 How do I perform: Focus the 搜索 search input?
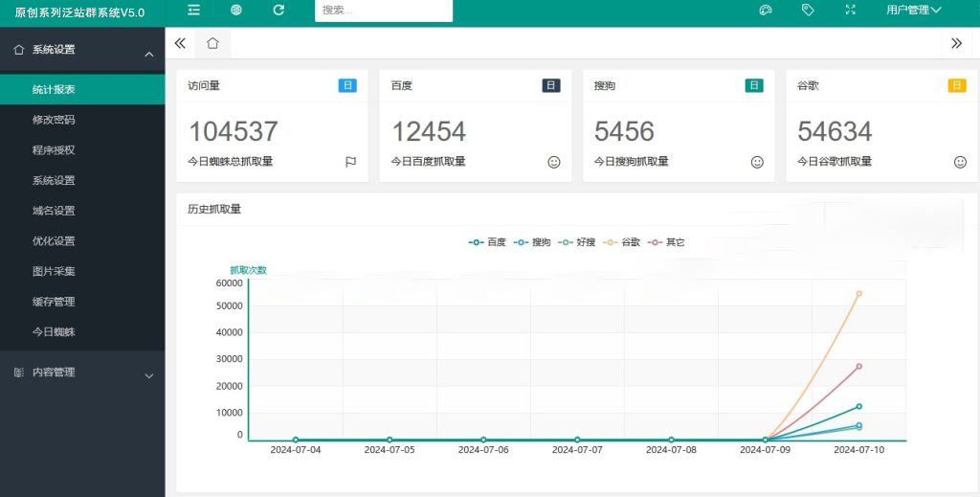point(384,10)
